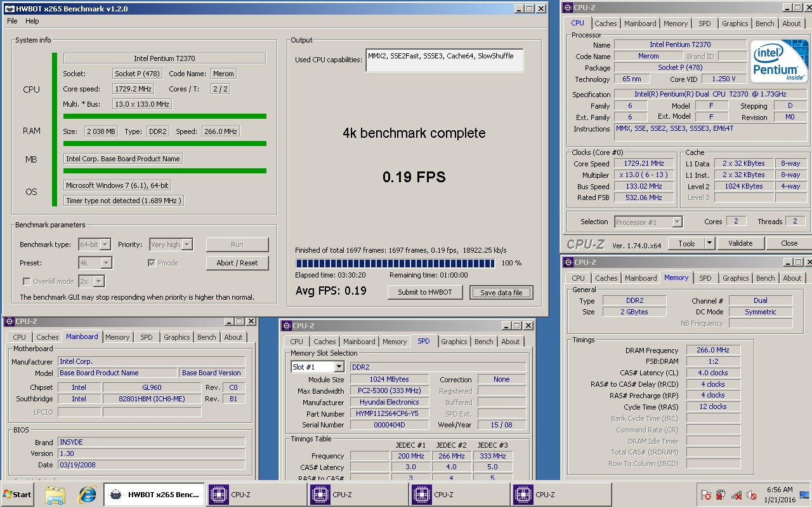
Task: Switch to first CPU-Z taskbar button
Action: coord(256,495)
